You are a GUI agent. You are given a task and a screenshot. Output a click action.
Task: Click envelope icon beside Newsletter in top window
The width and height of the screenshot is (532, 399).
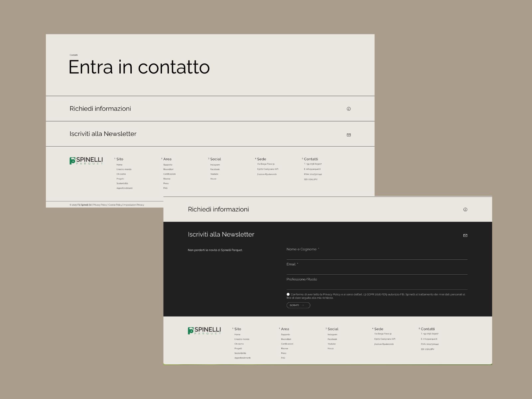[348, 135]
